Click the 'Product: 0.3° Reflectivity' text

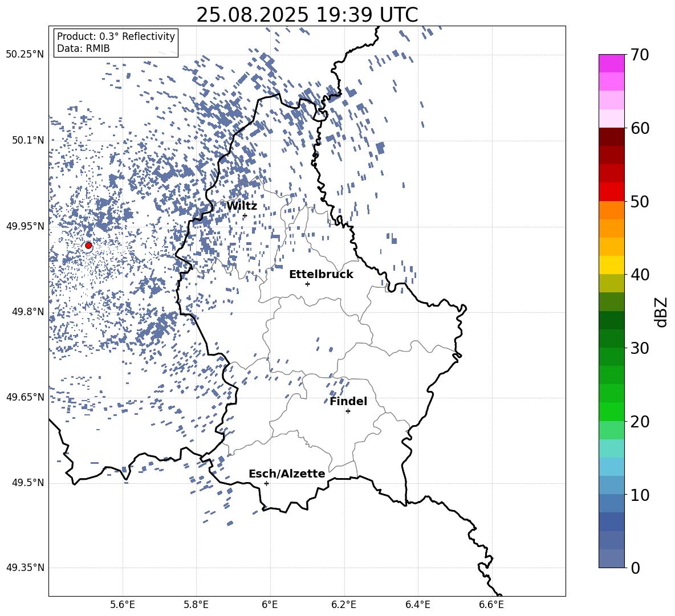(116, 36)
